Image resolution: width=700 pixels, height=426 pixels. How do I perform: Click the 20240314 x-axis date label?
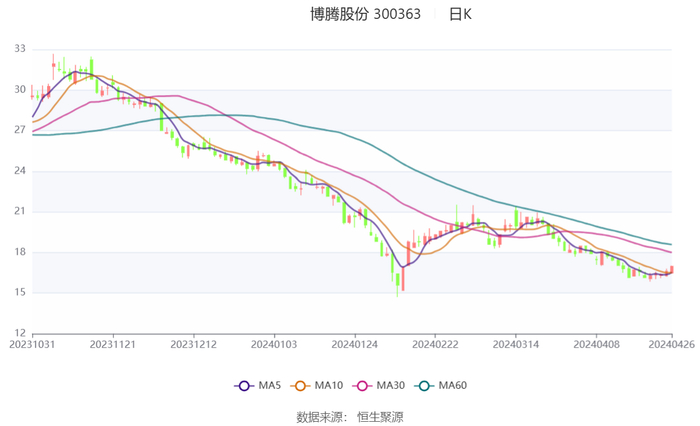pyautogui.click(x=514, y=344)
